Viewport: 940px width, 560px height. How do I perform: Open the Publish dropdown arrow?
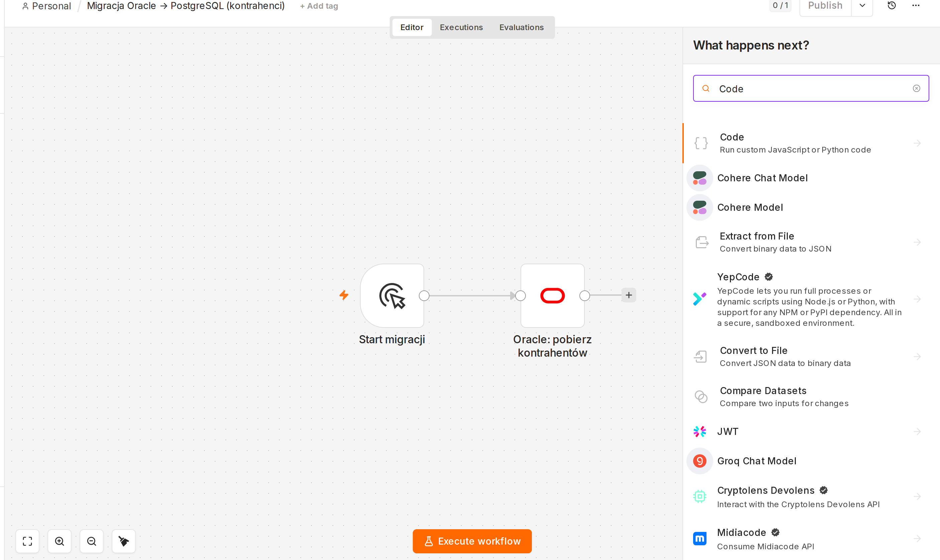[862, 6]
